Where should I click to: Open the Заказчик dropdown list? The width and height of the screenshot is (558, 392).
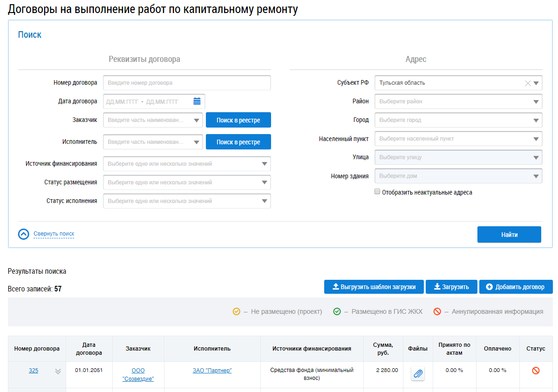point(196,120)
